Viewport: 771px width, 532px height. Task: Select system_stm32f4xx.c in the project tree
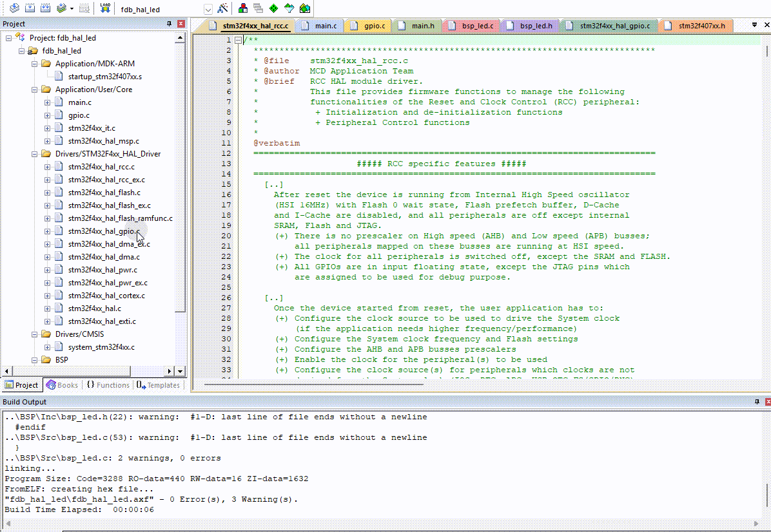[x=101, y=347]
